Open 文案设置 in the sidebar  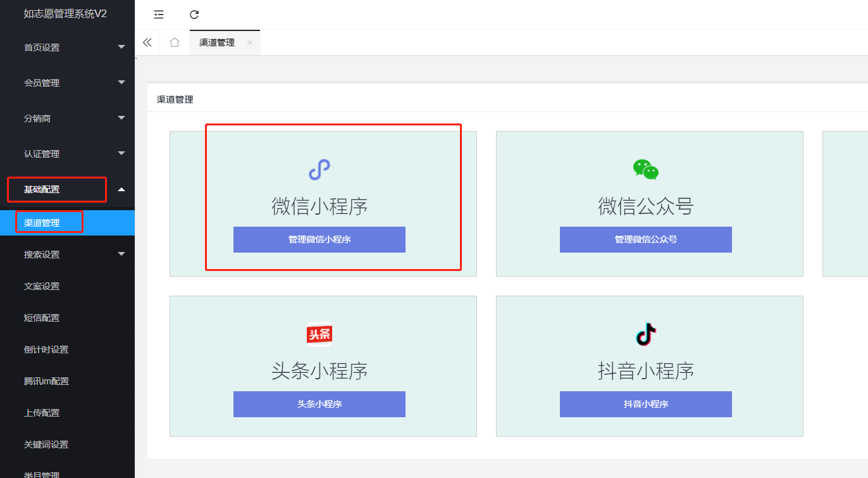tap(42, 286)
